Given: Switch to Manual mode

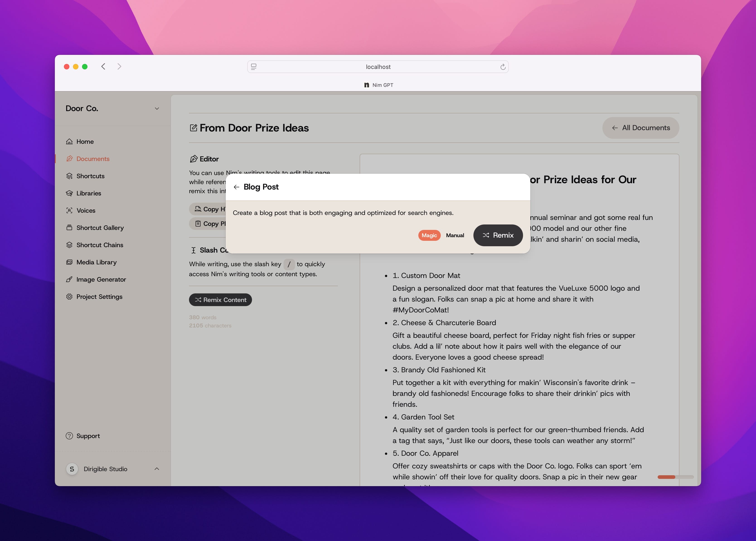Looking at the screenshot, I should click(455, 235).
